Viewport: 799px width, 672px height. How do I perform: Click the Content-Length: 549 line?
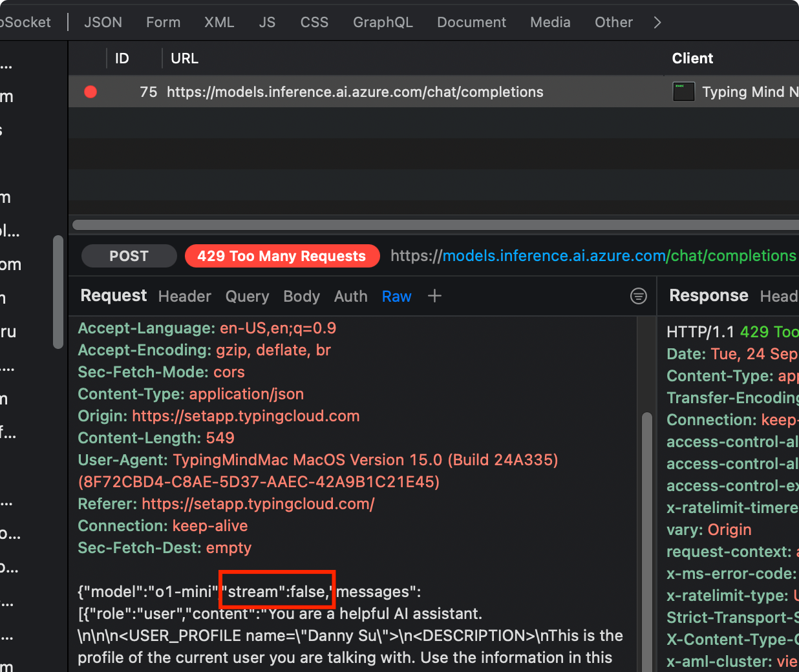click(x=156, y=438)
